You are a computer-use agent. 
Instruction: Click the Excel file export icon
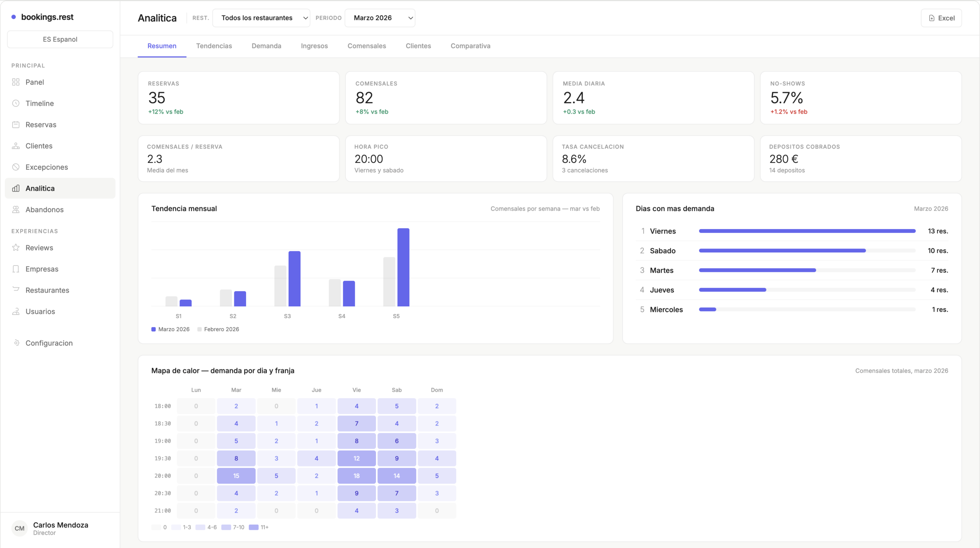pyautogui.click(x=932, y=18)
